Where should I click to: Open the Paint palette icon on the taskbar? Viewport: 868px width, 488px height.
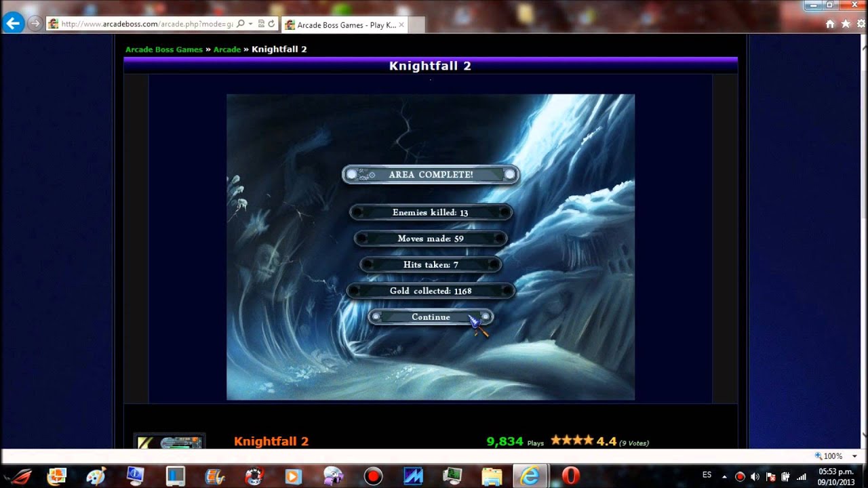96,476
